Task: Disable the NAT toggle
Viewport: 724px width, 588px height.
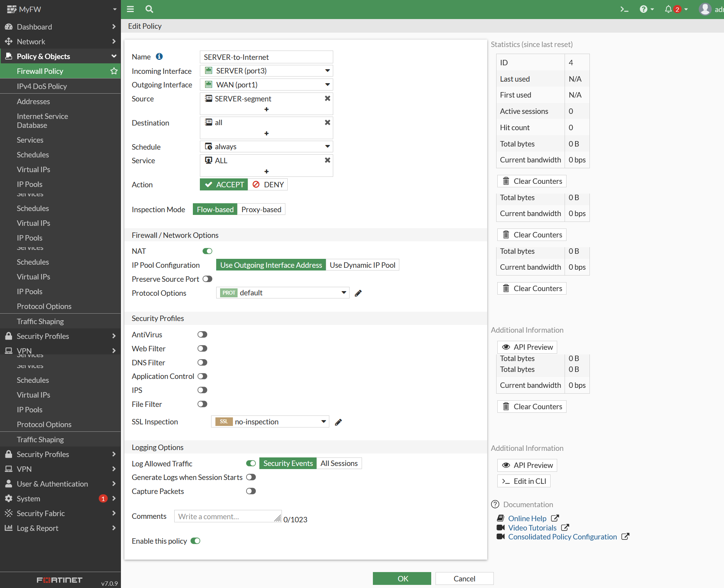Action: [x=207, y=251]
